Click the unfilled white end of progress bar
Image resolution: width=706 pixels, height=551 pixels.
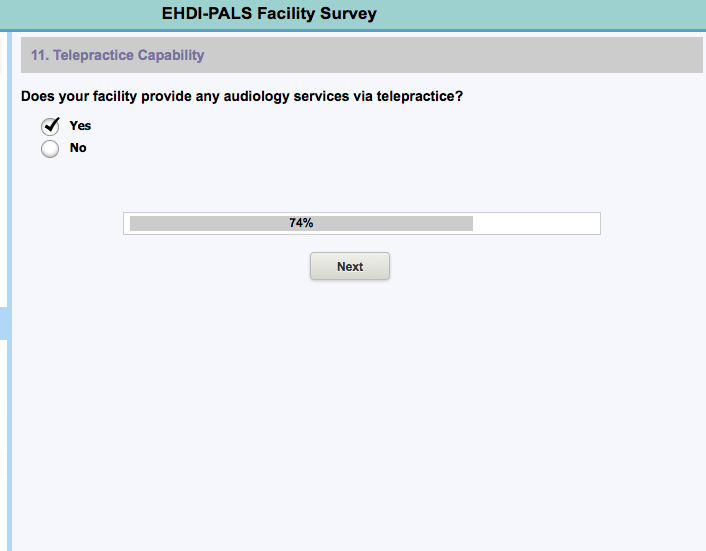536,223
